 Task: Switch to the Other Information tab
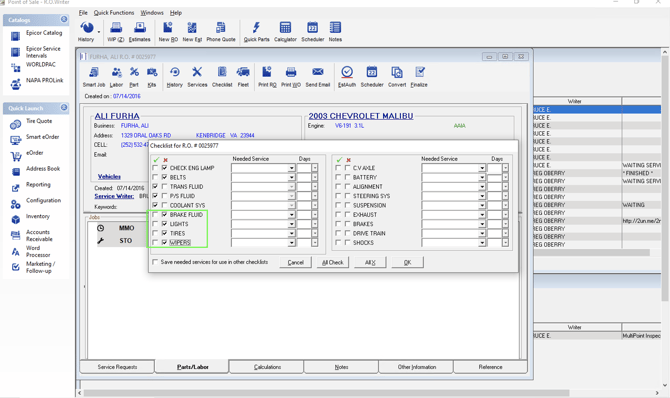tap(417, 367)
